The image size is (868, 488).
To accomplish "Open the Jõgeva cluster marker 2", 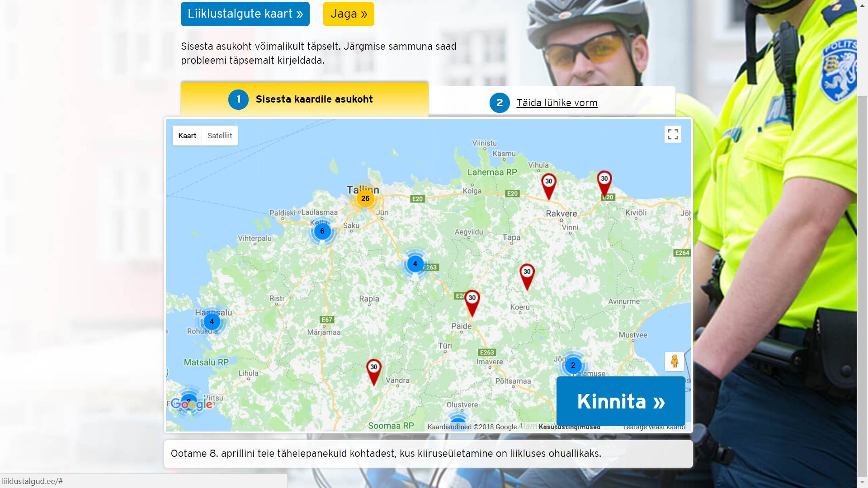I will [x=573, y=365].
